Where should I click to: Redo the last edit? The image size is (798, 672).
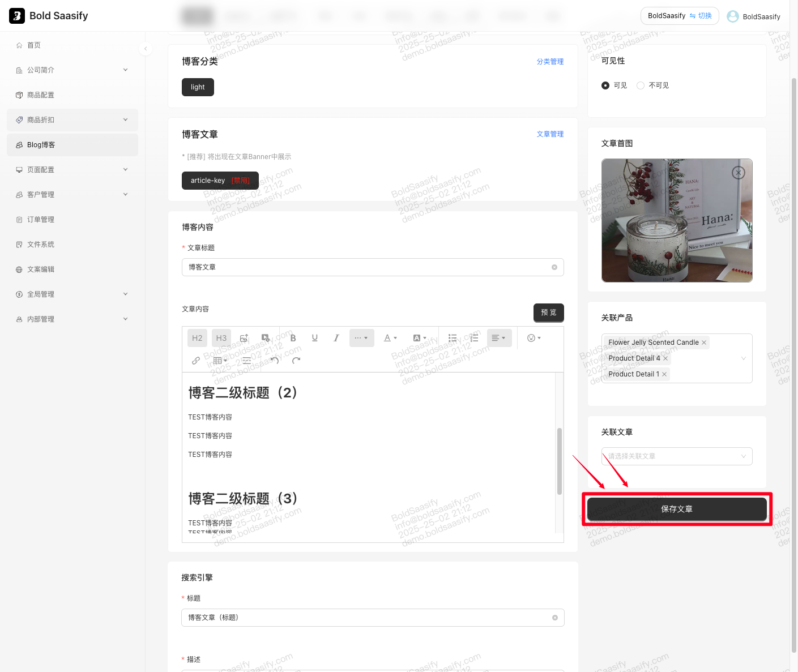click(x=296, y=361)
